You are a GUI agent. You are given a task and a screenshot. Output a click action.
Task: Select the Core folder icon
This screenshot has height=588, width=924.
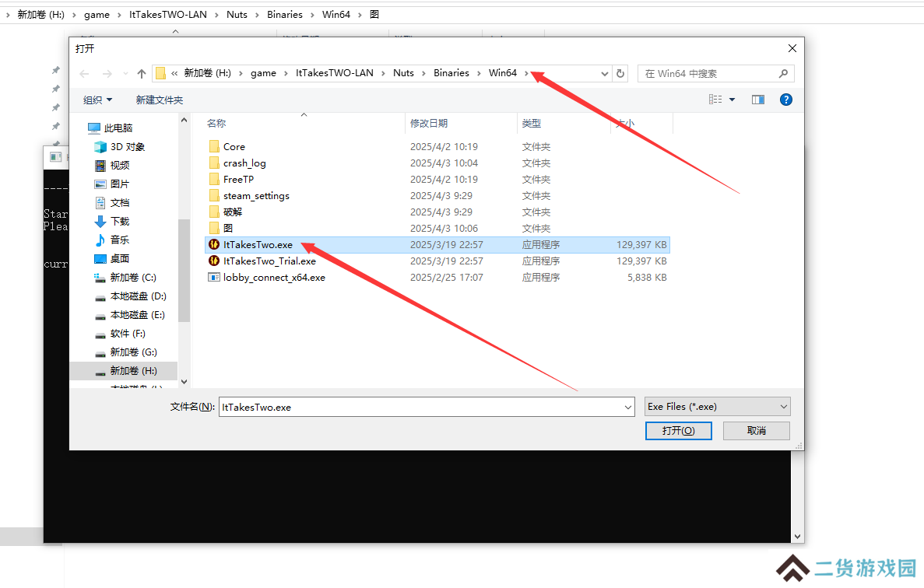point(214,146)
